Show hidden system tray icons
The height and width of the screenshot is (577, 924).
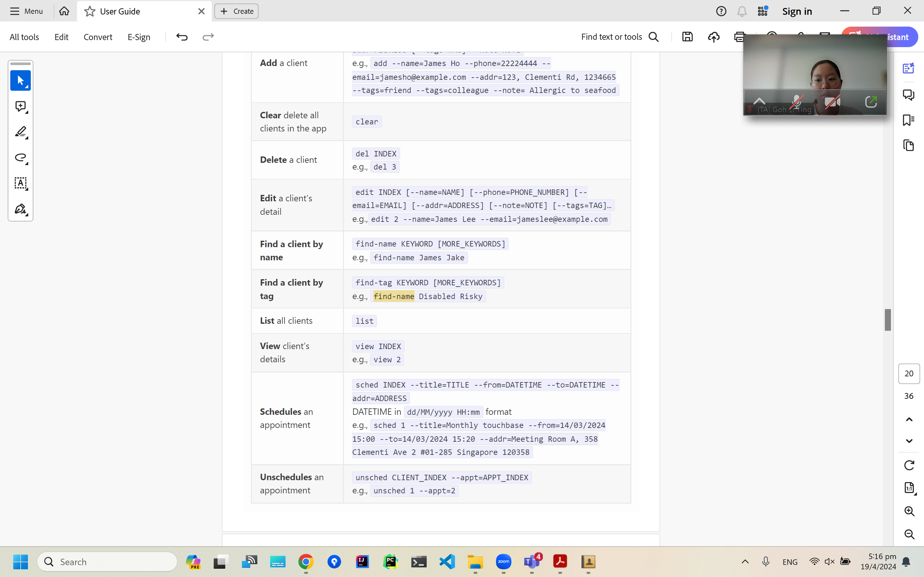pos(745,562)
